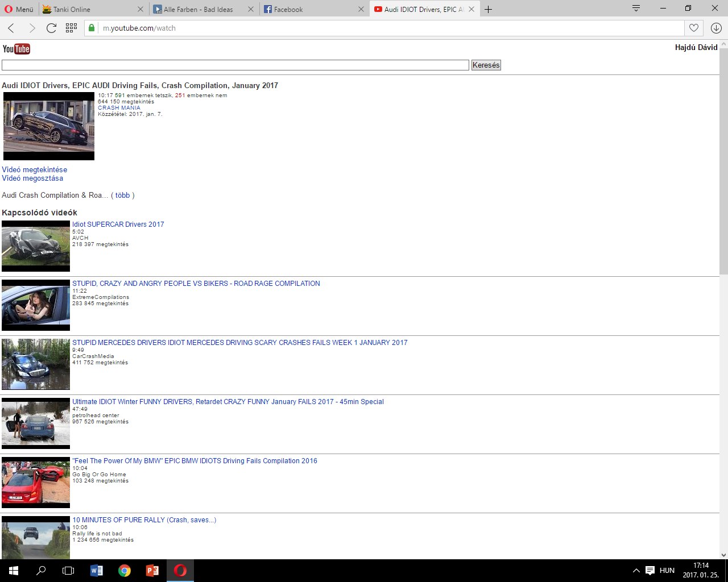Open Ultimate IDIOT Winter FUNNY DRIVERS link
728x582 pixels.
(x=227, y=401)
